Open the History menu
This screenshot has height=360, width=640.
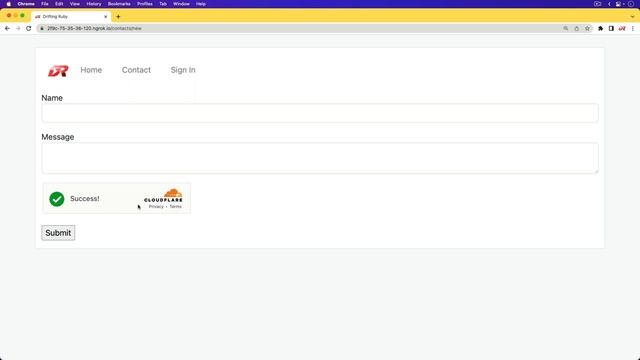[x=94, y=4]
